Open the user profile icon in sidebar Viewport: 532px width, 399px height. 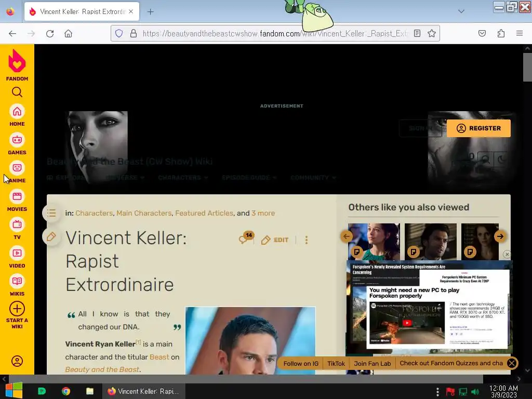coord(17,361)
